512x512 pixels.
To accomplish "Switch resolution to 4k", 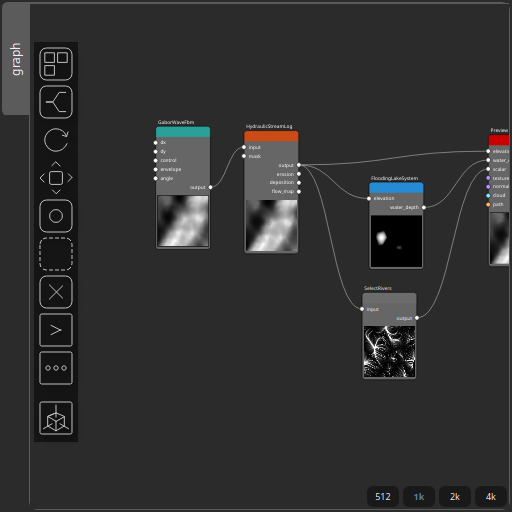I will (x=491, y=497).
